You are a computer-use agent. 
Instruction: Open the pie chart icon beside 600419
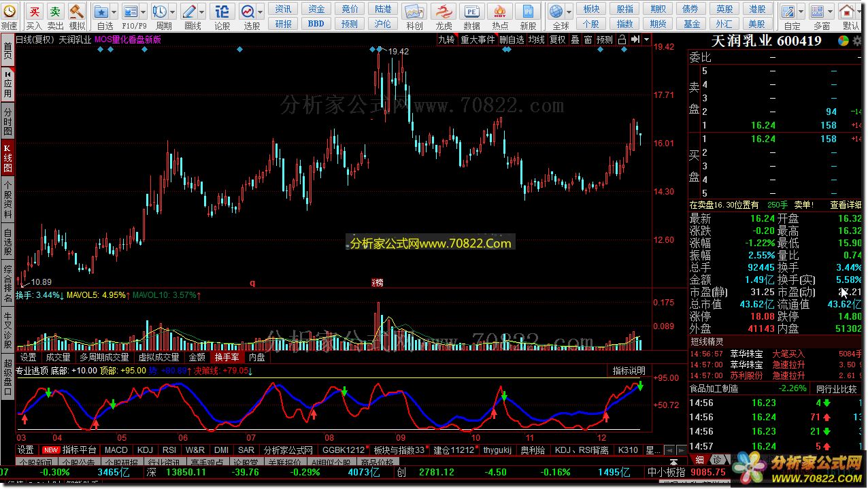coord(843,40)
